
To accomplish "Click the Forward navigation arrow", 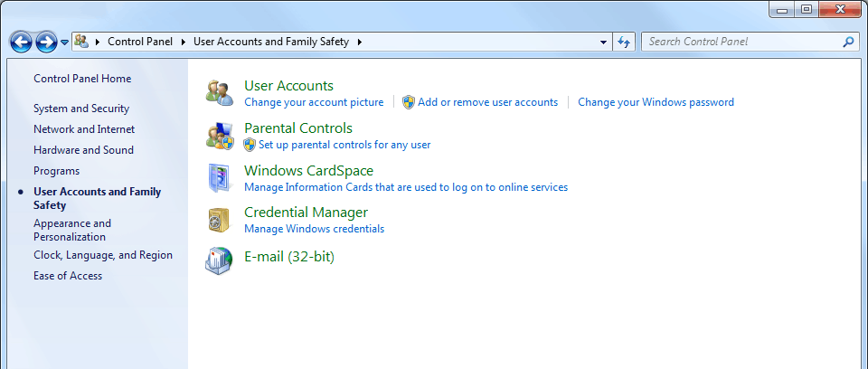I will click(x=46, y=42).
